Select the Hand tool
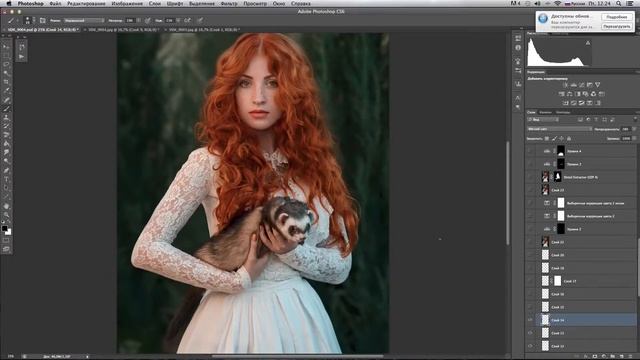This screenshot has width=640, height=360. click(6, 206)
